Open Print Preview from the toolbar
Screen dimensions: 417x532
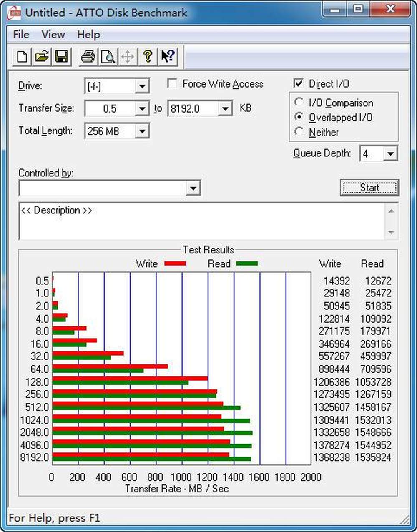click(x=108, y=56)
